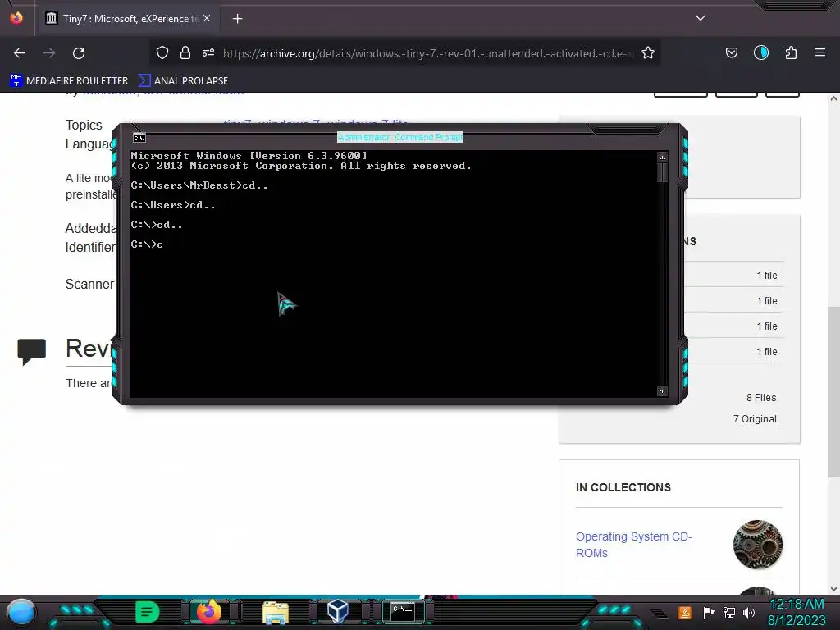Switch to Firefox from taskbar
Screen dimensions: 840x630
click(x=209, y=611)
